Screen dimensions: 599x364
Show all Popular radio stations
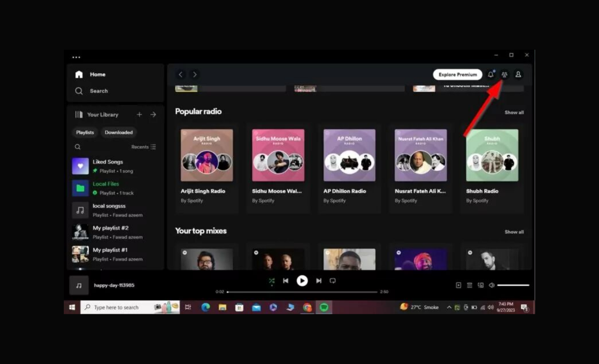[514, 112]
